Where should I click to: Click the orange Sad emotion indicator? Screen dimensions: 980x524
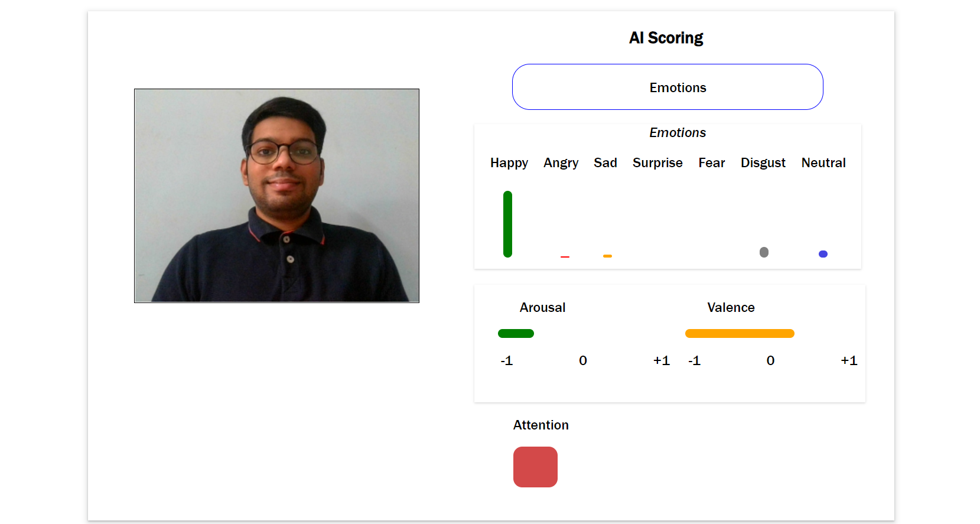607,256
